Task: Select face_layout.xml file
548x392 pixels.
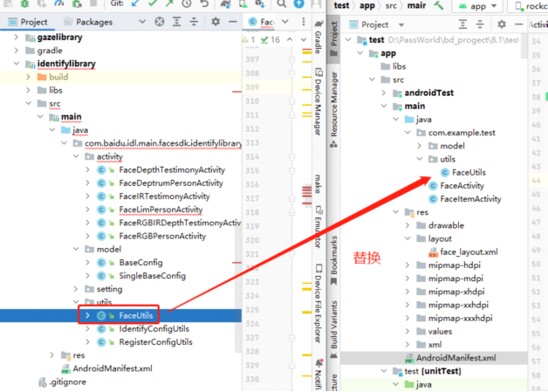Action: 469,251
